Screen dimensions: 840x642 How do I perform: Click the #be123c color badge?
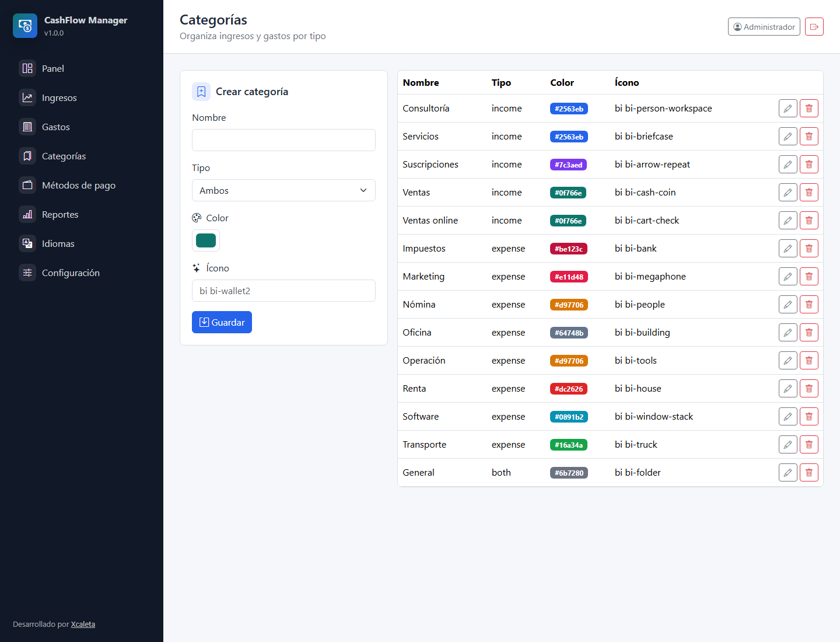point(569,249)
